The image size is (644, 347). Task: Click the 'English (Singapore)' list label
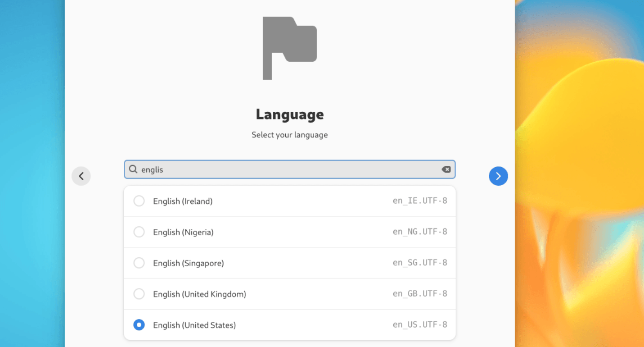188,263
